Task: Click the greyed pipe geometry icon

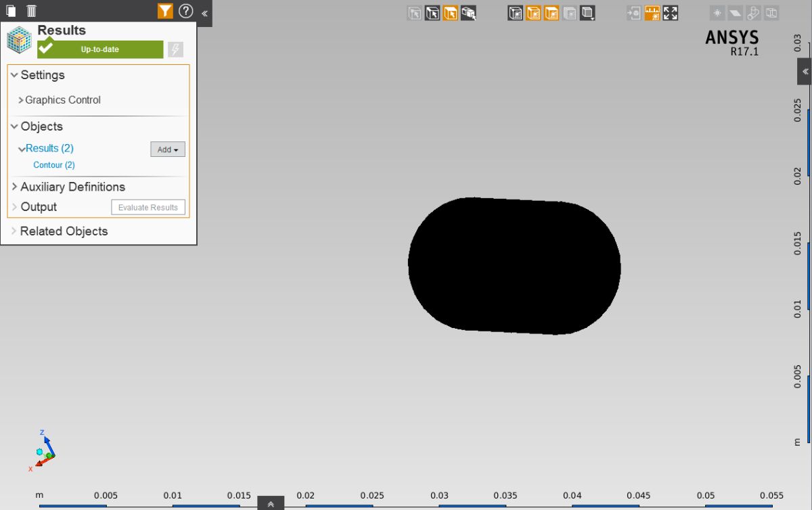Action: 753,12
